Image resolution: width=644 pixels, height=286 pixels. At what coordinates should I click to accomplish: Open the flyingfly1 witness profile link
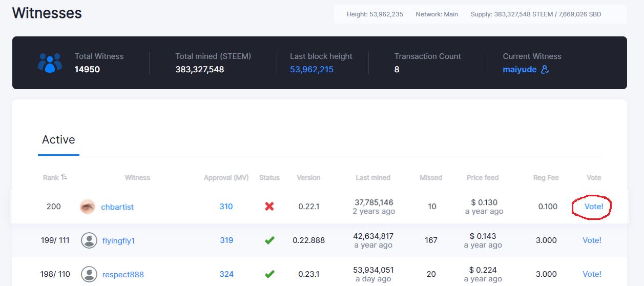118,241
